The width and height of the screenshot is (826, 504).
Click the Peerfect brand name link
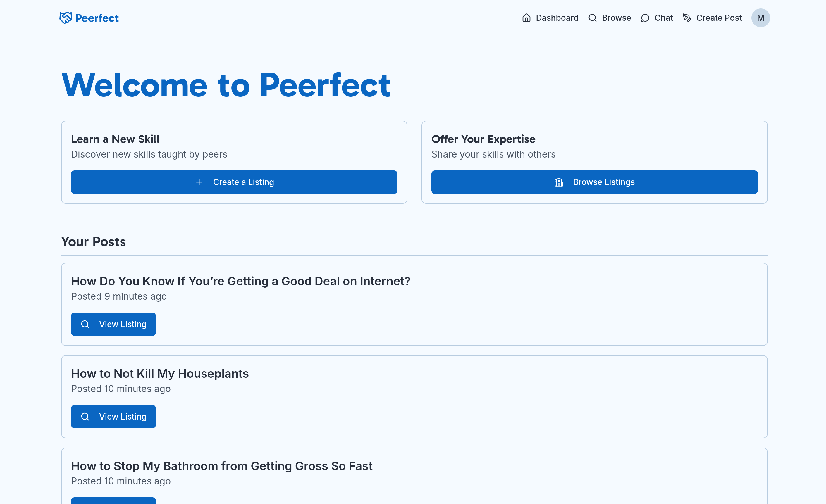click(97, 18)
